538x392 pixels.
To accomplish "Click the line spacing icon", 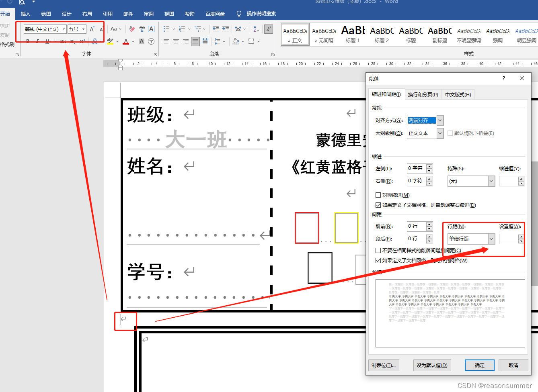I will pos(218,41).
